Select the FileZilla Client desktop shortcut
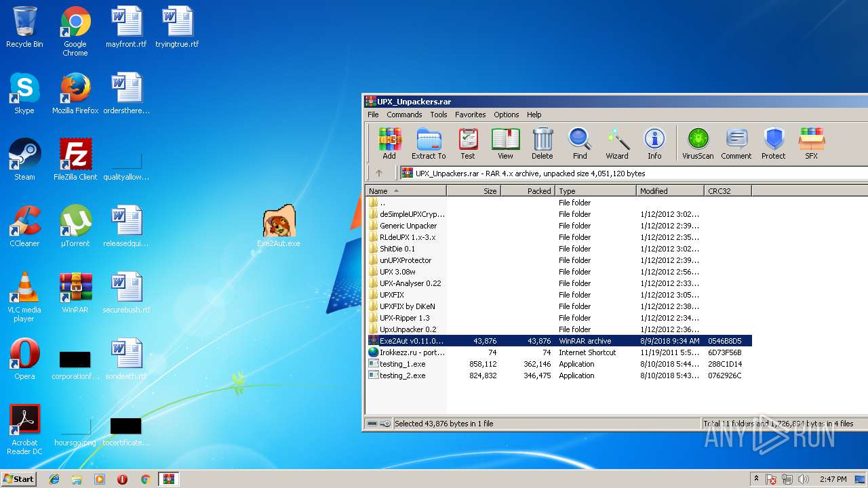 tap(75, 160)
